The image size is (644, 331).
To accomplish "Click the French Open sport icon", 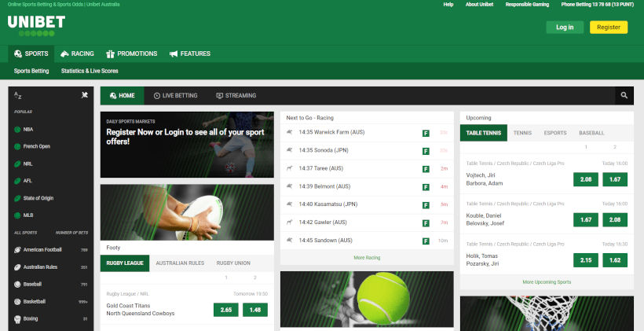I will pyautogui.click(x=17, y=147).
